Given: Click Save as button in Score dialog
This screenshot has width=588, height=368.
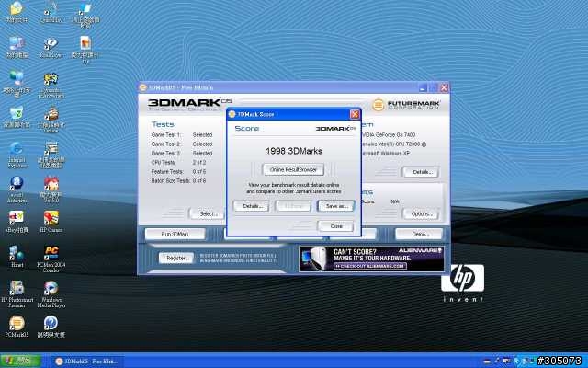Looking at the screenshot, I should [336, 206].
